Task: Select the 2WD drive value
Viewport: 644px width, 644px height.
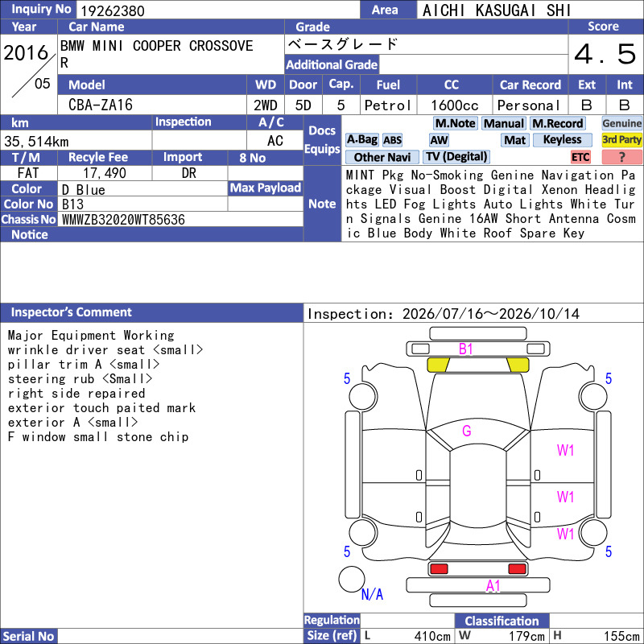Action: coord(266,105)
